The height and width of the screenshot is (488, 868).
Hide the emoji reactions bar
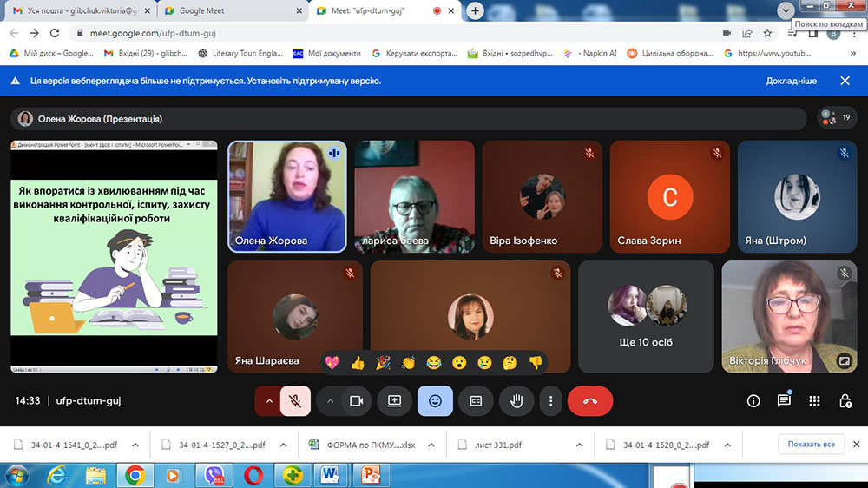tap(435, 401)
